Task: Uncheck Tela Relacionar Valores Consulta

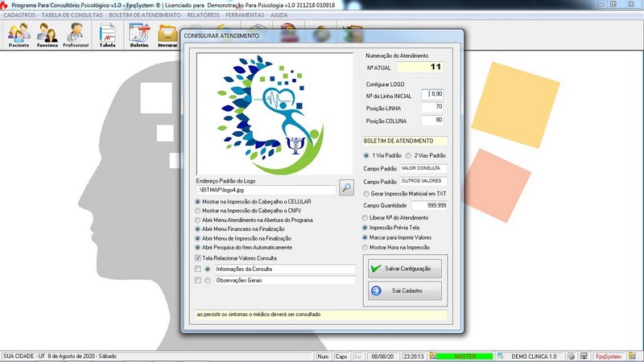Action: (x=198, y=258)
